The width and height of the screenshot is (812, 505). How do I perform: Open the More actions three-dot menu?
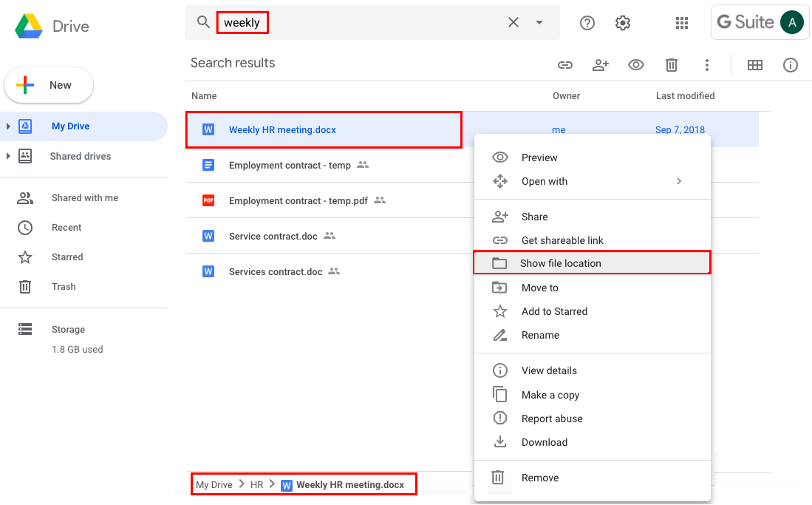(707, 65)
